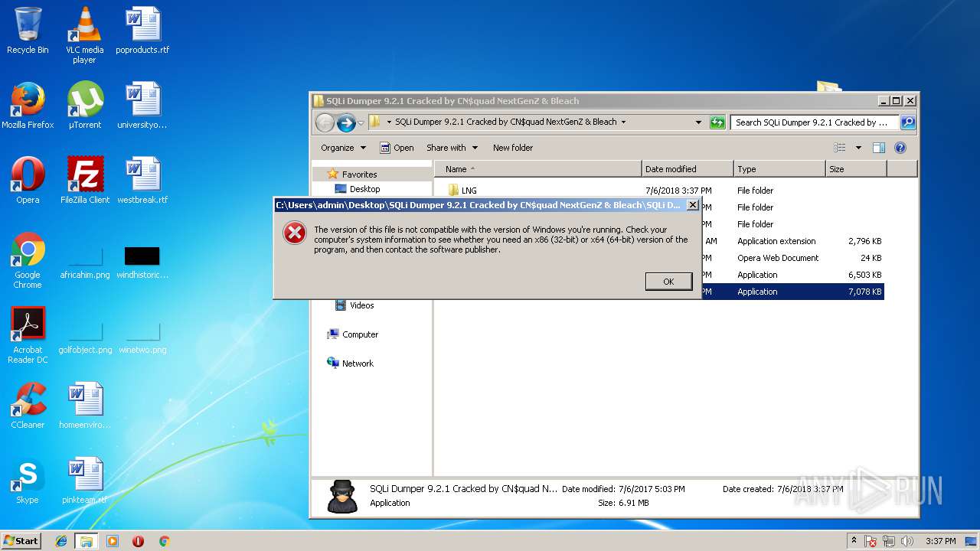The width and height of the screenshot is (980, 551).
Task: Open FileZilla Client desktop shortcut
Action: 84,181
